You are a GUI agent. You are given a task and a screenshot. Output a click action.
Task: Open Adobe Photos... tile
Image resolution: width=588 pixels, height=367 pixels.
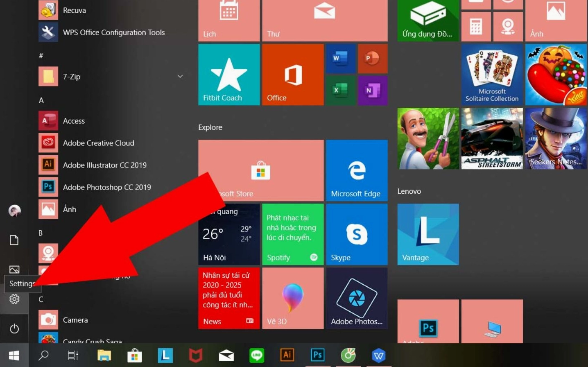tap(357, 298)
